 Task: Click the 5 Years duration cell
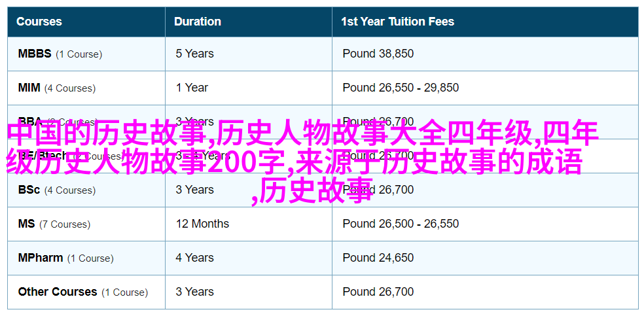194,54
